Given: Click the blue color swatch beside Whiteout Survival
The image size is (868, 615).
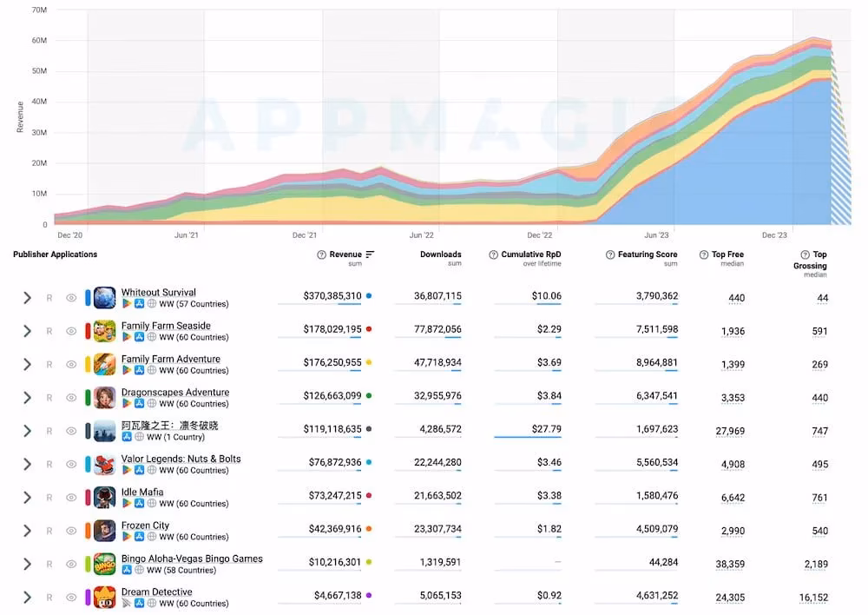Looking at the screenshot, I should tap(88, 298).
